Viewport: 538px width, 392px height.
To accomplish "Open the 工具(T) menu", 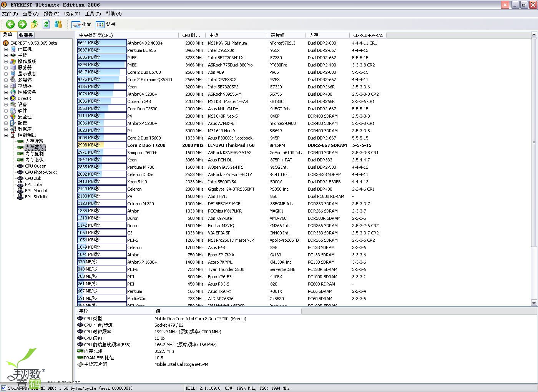I will click(93, 14).
